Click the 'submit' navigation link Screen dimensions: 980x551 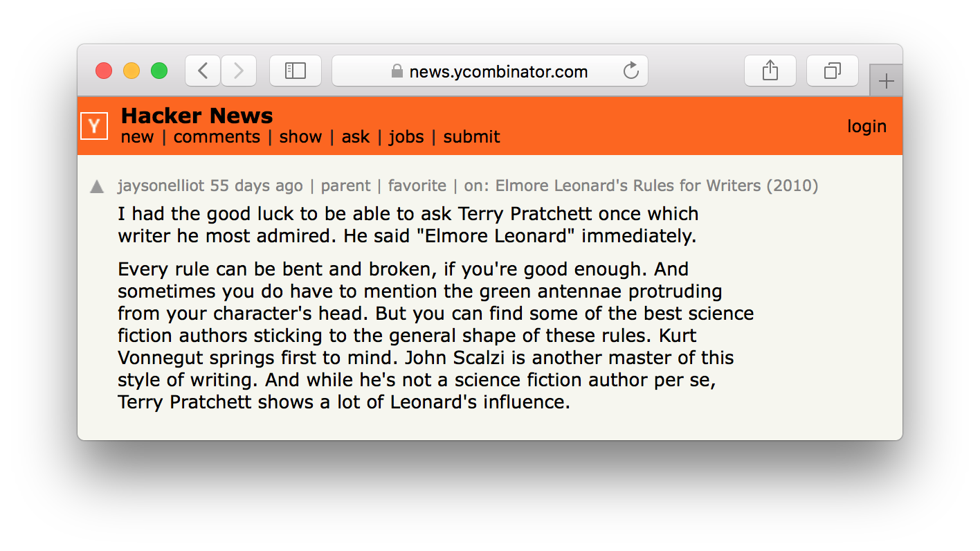471,137
